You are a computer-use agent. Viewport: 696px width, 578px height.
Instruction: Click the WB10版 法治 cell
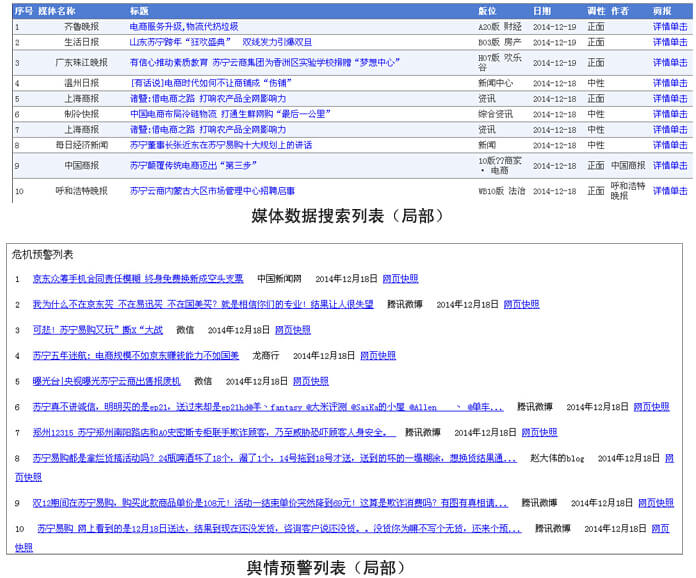[502, 191]
